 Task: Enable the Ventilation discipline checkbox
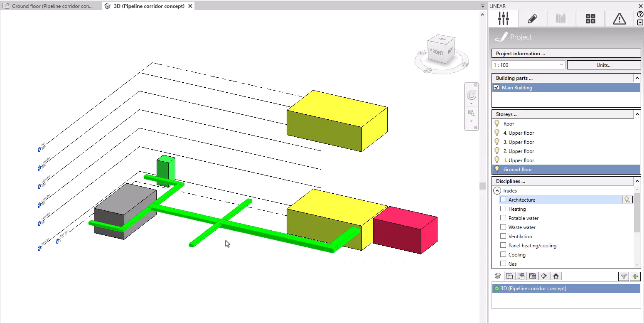[x=503, y=237]
